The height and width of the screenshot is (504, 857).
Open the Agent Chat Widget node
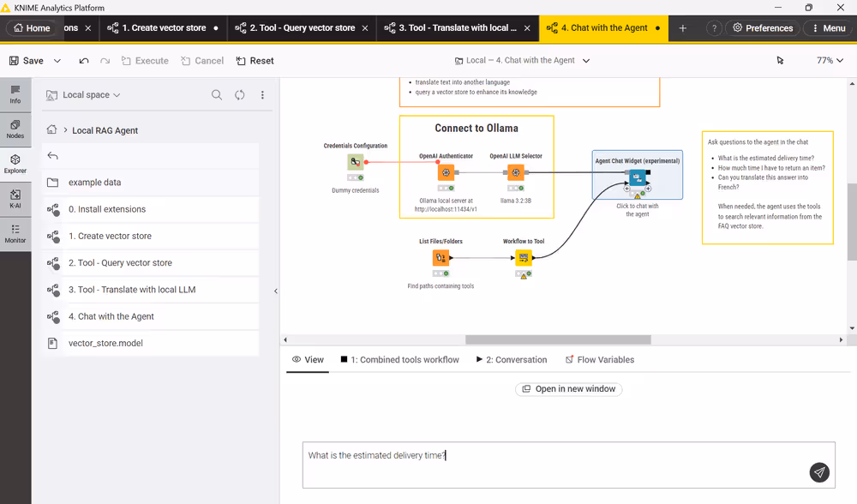click(637, 177)
